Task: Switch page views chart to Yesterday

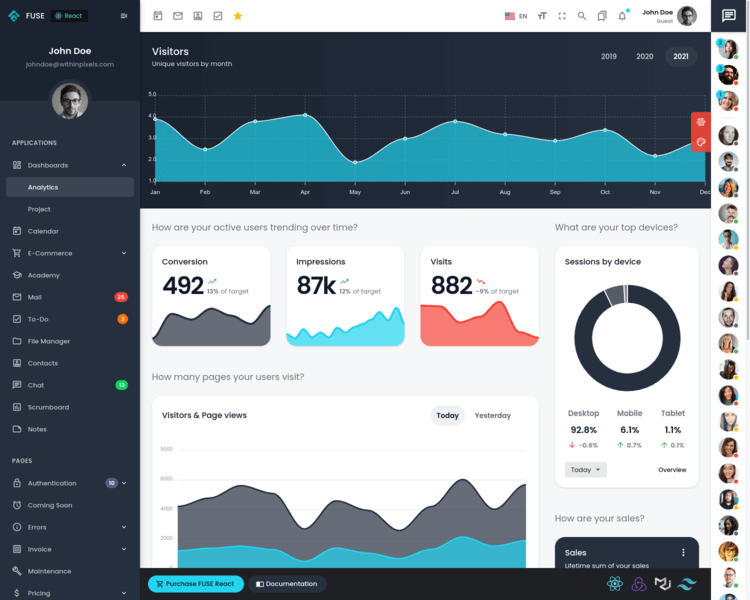Action: tap(493, 415)
